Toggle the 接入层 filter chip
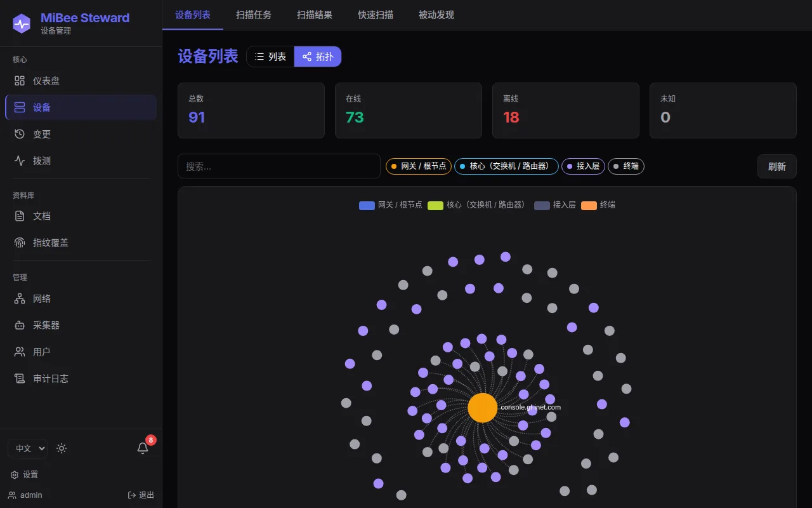Image resolution: width=812 pixels, height=508 pixels. [583, 166]
